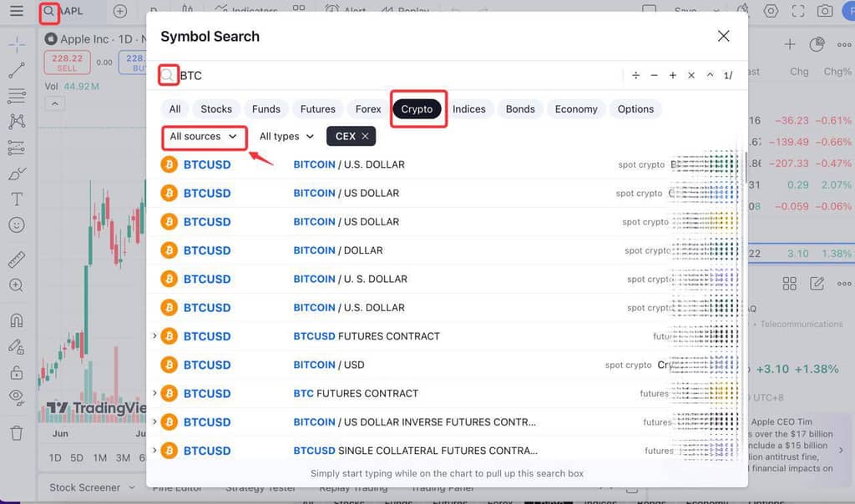Take a chart snapshot with camera icon

pos(825,12)
